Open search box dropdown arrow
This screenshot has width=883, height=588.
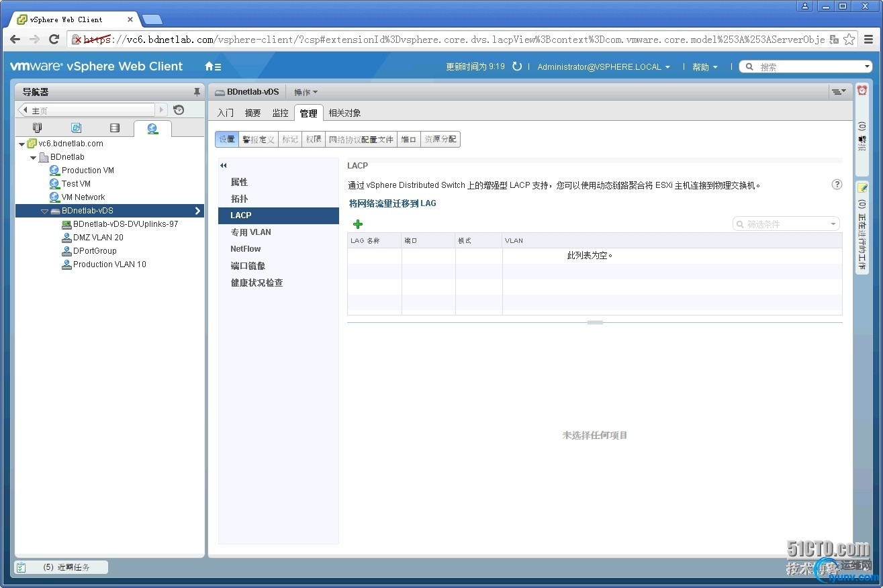point(867,66)
